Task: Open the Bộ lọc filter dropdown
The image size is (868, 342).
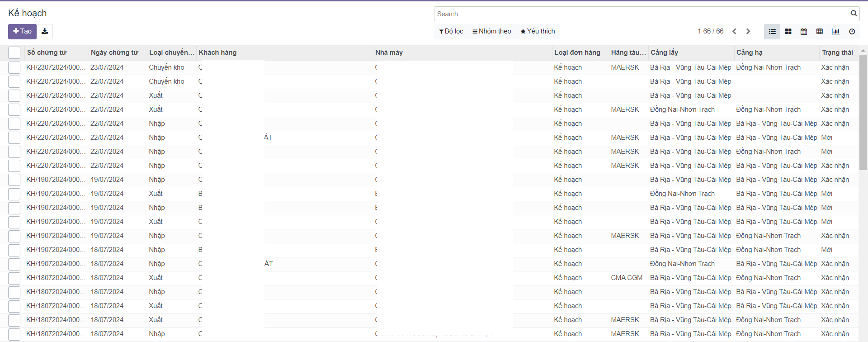Action: [451, 31]
